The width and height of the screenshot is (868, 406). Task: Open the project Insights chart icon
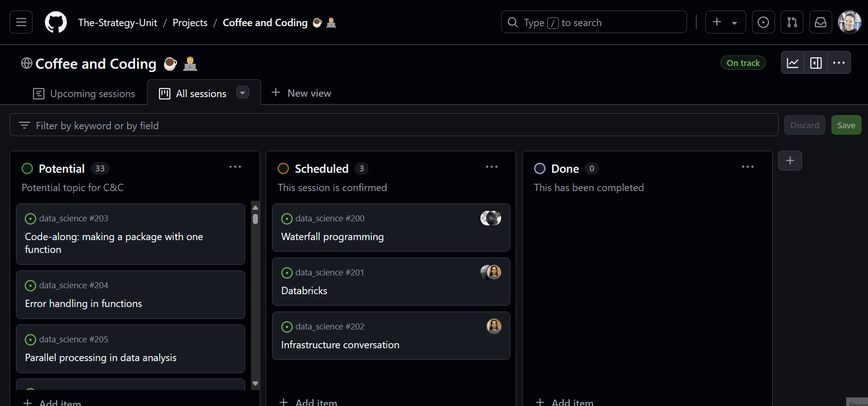coord(793,63)
